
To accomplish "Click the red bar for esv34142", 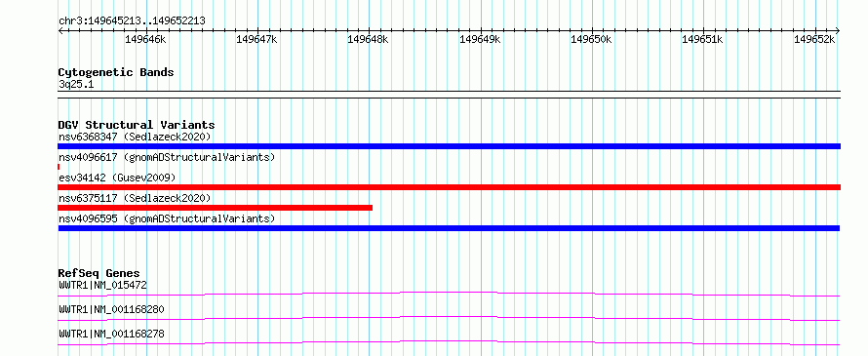I will [x=449, y=187].
